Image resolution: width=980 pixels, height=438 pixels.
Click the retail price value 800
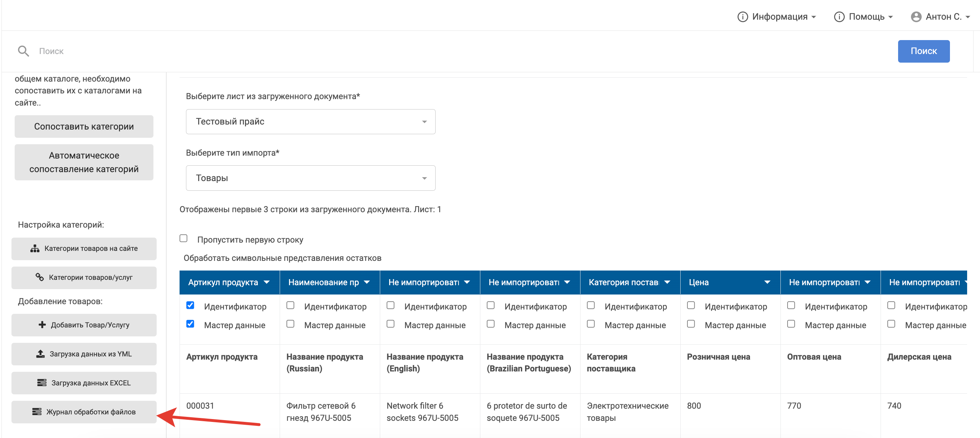[x=694, y=406]
